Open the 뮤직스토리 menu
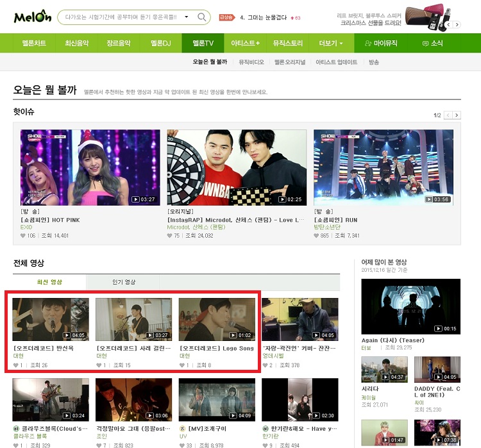The height and width of the screenshot is (448, 481). [287, 43]
